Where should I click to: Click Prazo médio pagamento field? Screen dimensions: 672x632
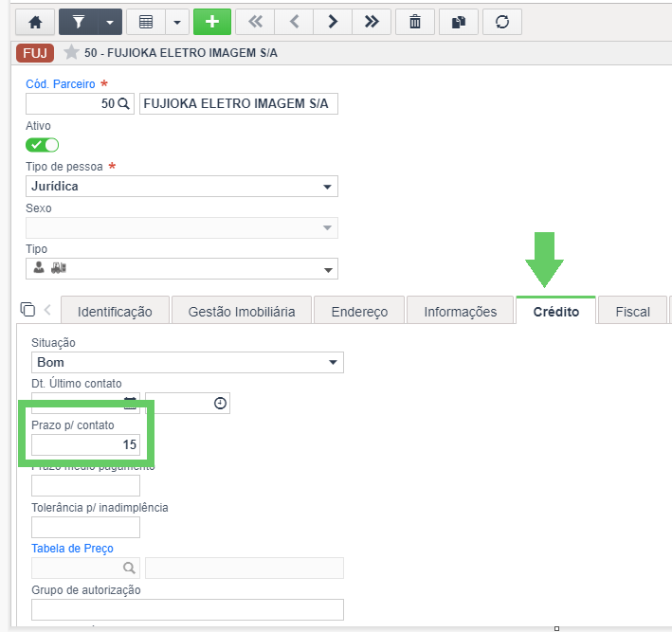click(85, 486)
